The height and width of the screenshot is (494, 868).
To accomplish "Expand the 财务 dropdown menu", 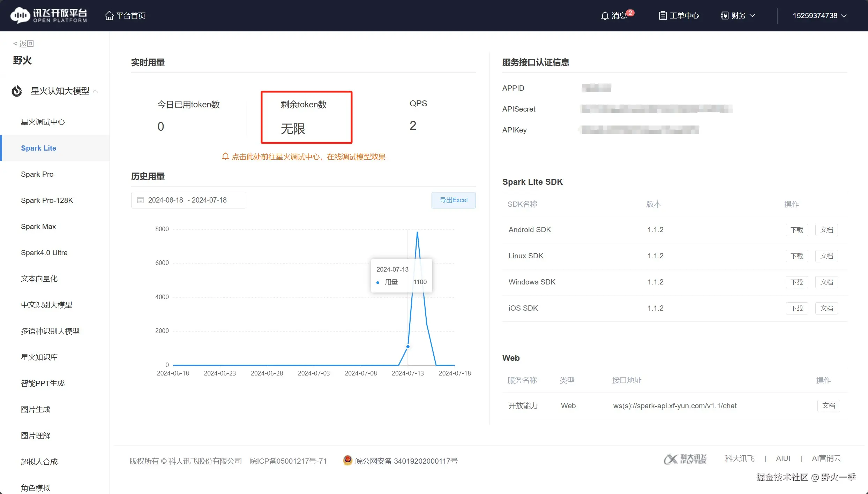I will (753, 16).
